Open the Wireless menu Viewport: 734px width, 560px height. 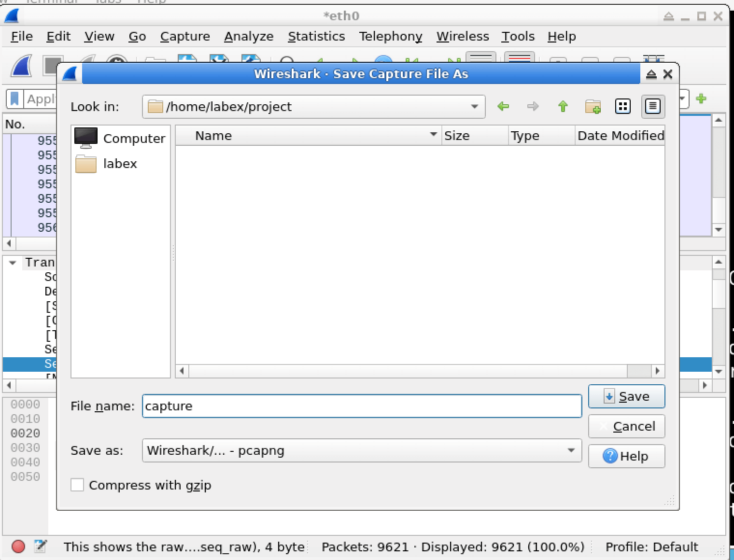(463, 36)
